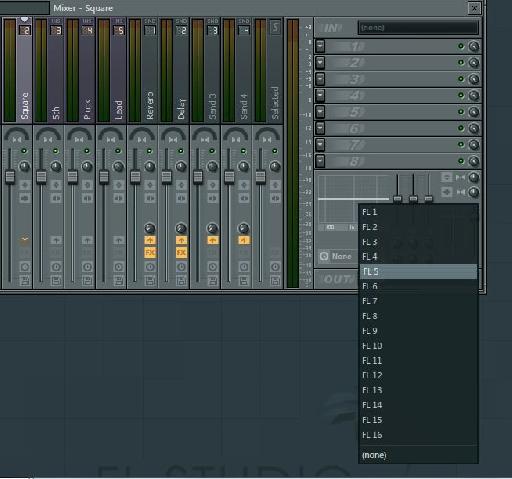Swap left/right channels on the Square track
Image resolution: width=512 pixels, height=479 pixels.
pyautogui.click(x=25, y=198)
